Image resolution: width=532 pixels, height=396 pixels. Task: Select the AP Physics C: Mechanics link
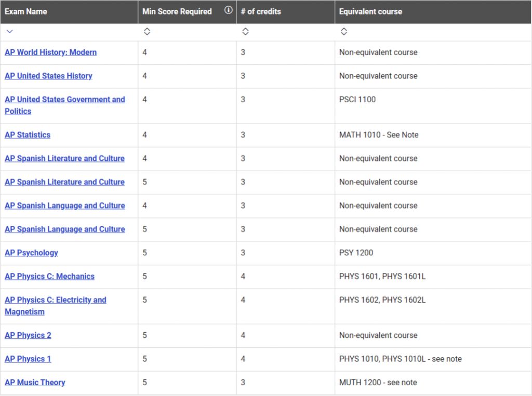click(x=49, y=277)
